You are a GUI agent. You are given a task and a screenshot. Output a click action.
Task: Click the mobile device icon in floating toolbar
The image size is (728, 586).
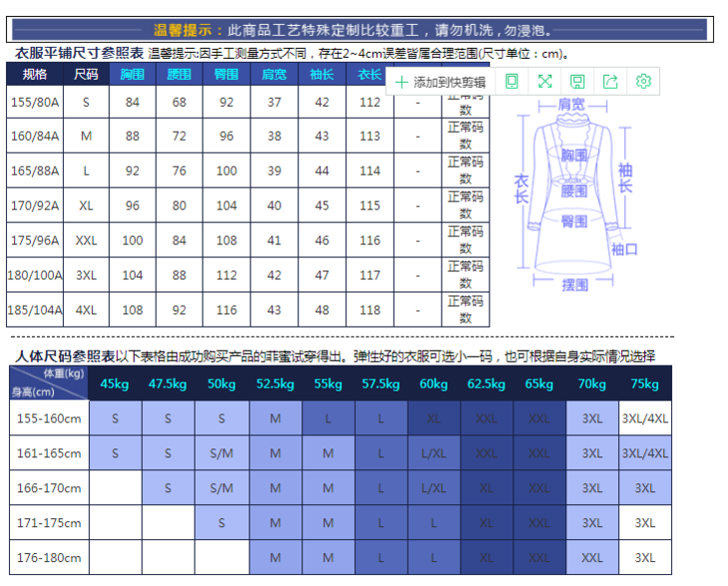click(512, 82)
